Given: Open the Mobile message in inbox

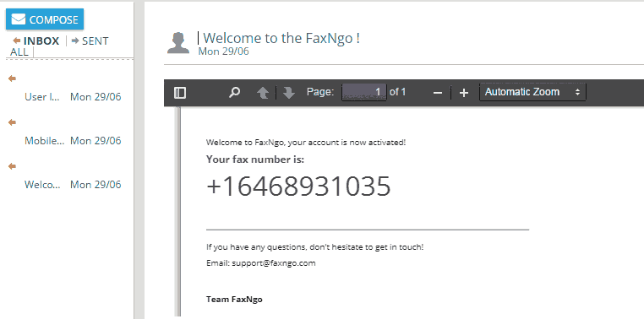Looking at the screenshot, I should coord(73,141).
